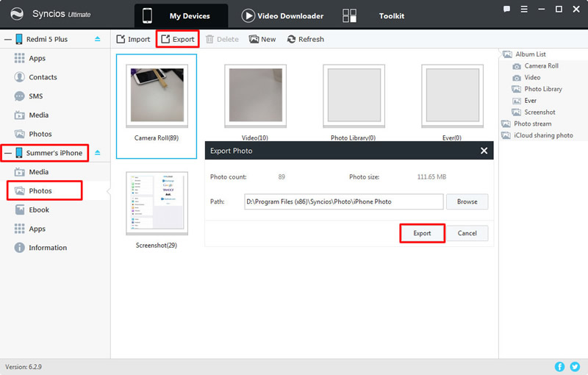
Task: Click the export Path input field
Action: [343, 201]
